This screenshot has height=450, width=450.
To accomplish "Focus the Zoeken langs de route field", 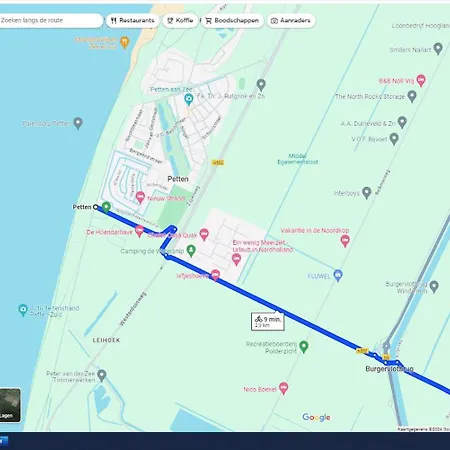I will tap(50, 20).
